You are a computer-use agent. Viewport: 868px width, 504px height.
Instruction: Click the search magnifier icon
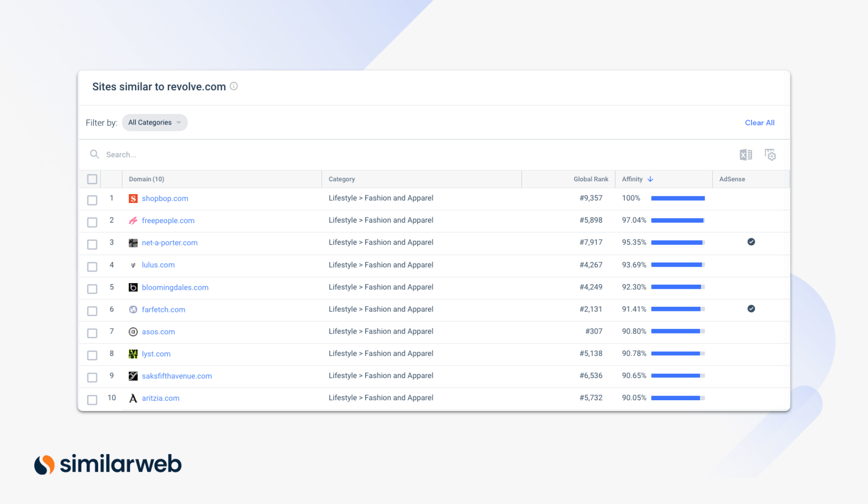(94, 154)
